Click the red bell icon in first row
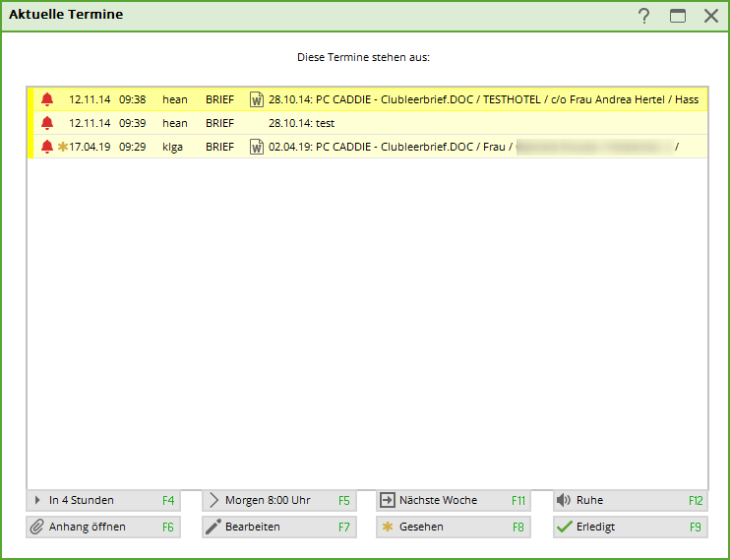The image size is (730, 560). pyautogui.click(x=47, y=99)
